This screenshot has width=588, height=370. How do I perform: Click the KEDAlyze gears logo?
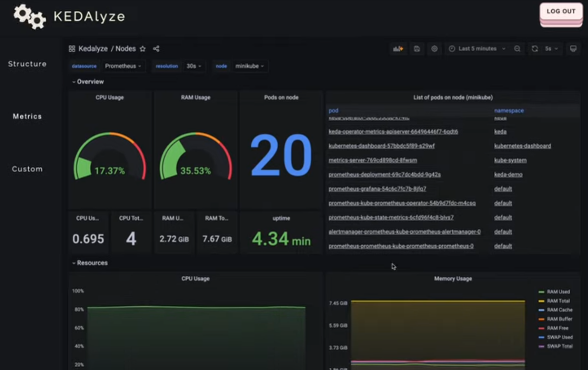click(x=30, y=16)
